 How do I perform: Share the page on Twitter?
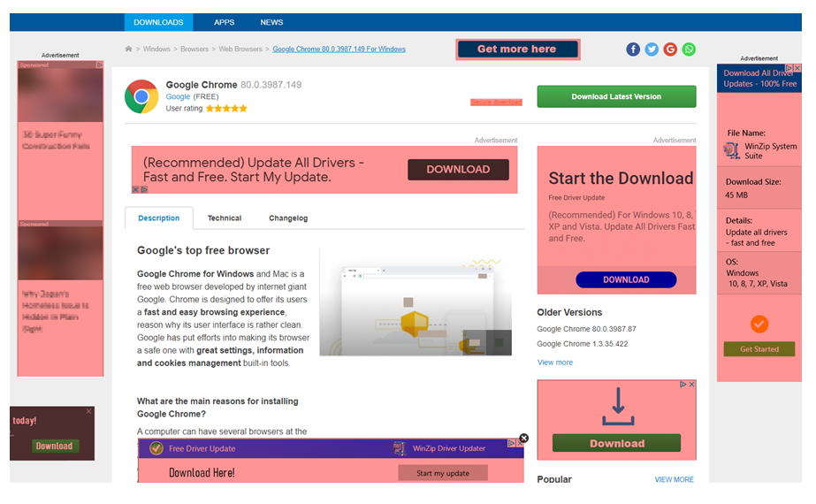[x=652, y=50]
